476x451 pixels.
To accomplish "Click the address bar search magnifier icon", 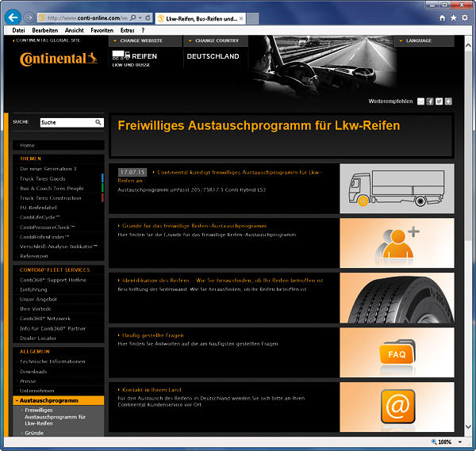I will tap(133, 18).
